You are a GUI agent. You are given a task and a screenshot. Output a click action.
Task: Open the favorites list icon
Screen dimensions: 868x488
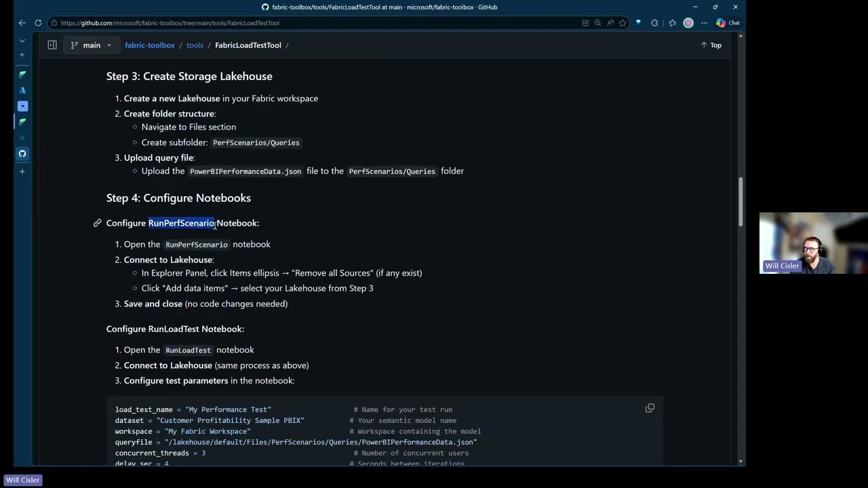pyautogui.click(x=672, y=23)
